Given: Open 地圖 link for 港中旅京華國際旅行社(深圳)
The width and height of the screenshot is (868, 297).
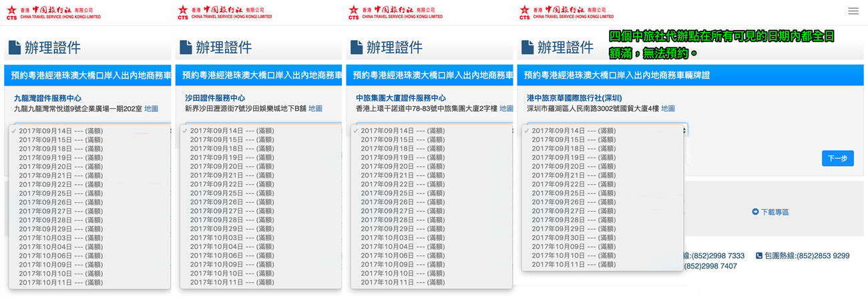Looking at the screenshot, I should tap(668, 108).
